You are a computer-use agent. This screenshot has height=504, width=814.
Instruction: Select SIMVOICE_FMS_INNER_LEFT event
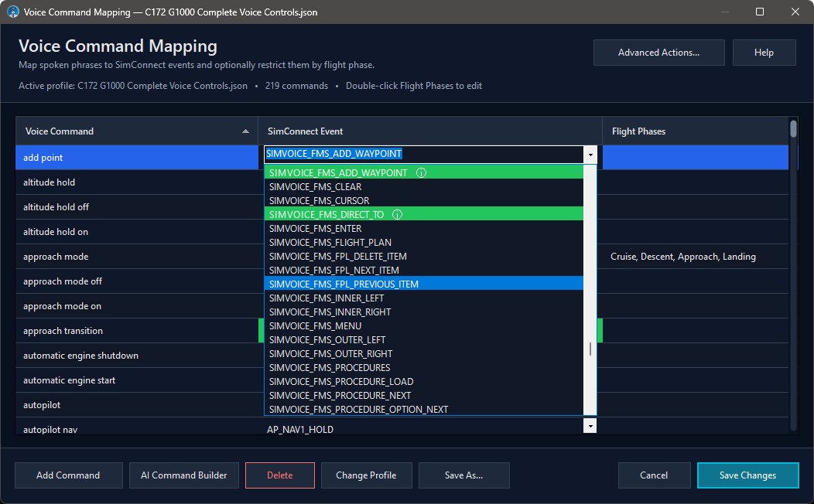click(423, 298)
